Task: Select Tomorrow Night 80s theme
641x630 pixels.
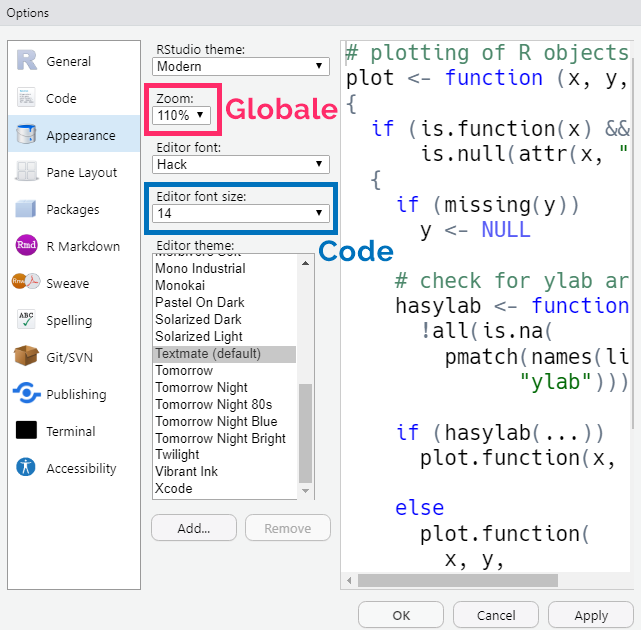Action: [x=224, y=405]
